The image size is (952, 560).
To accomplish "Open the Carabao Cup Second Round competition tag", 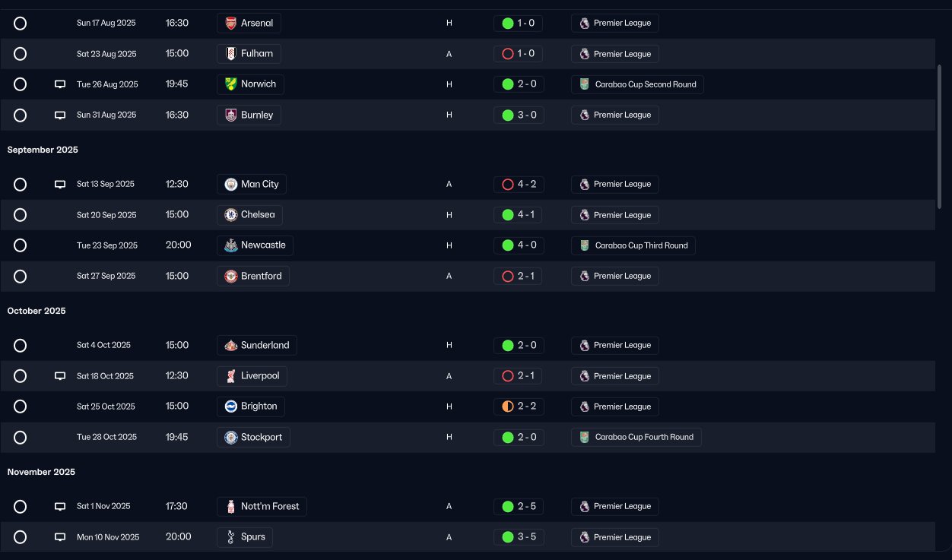I will pos(637,84).
